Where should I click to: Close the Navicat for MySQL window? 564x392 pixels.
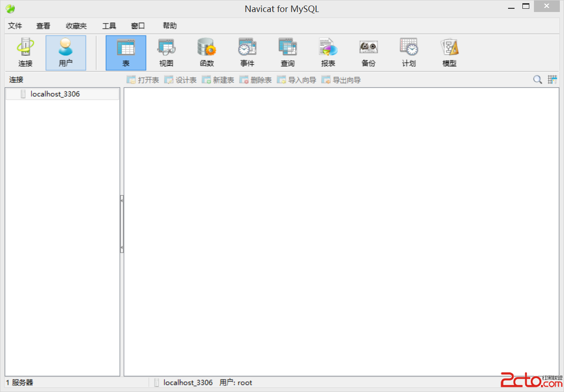tap(546, 6)
